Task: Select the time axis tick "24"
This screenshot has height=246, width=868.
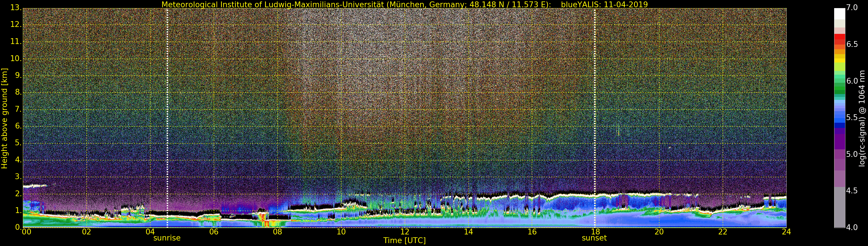Action: coord(786,232)
